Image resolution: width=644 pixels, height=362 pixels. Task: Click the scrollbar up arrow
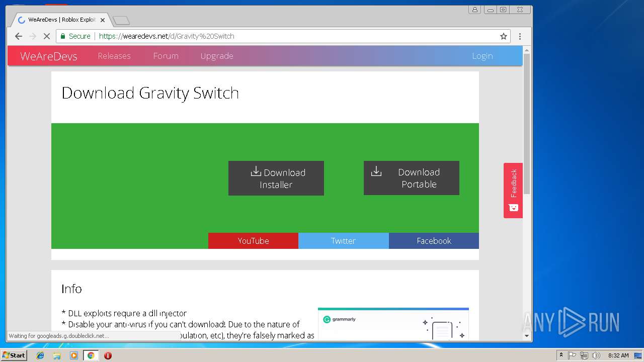[527, 50]
